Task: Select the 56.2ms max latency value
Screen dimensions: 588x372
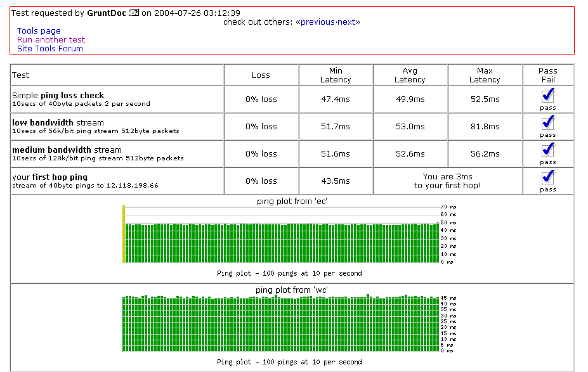Action: pos(485,154)
